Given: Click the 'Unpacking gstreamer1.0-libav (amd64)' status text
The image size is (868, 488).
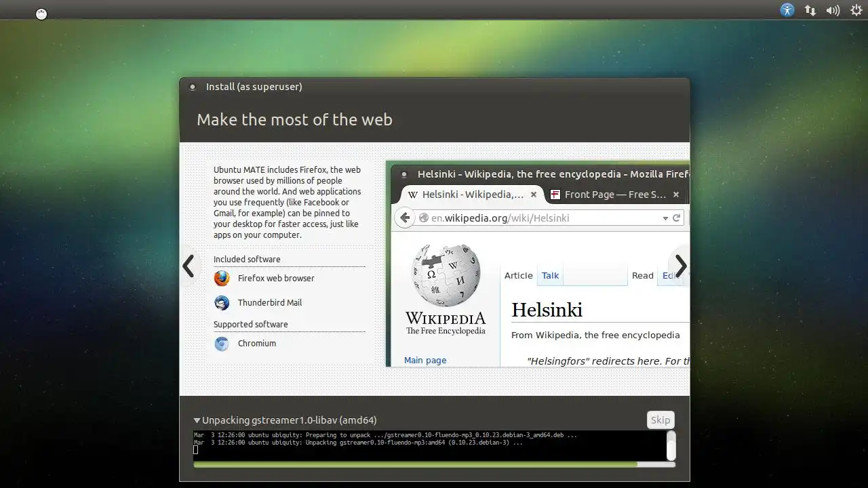Looking at the screenshot, I should coord(290,420).
